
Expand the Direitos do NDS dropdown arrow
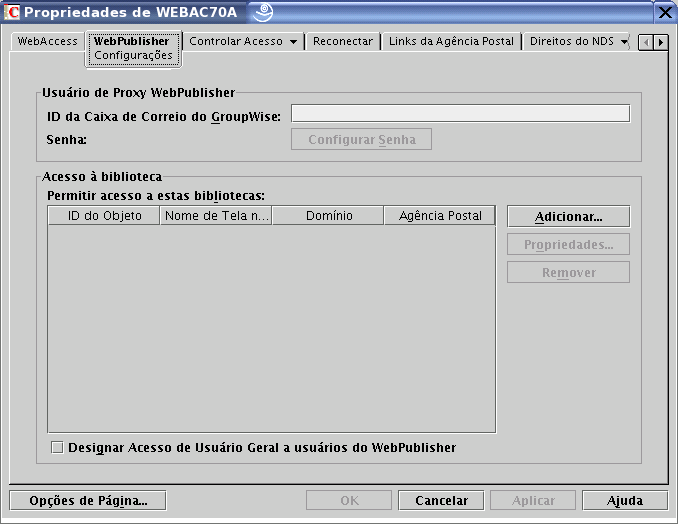click(624, 42)
